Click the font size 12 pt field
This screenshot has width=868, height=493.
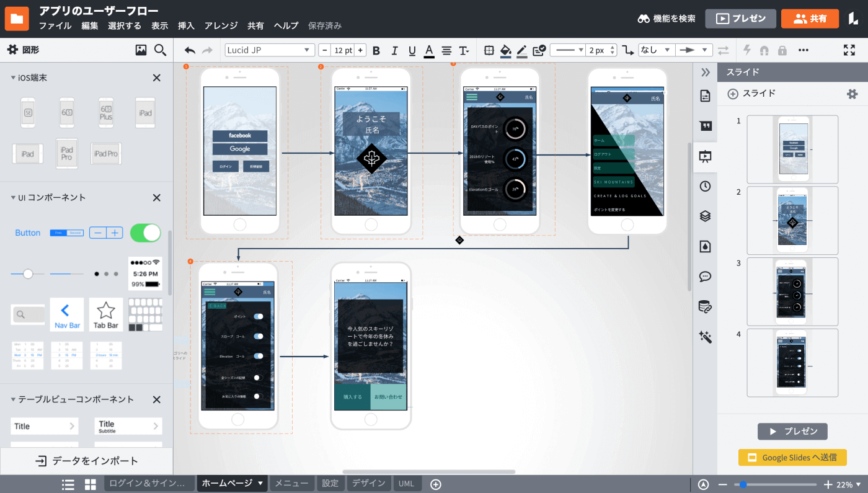point(342,50)
